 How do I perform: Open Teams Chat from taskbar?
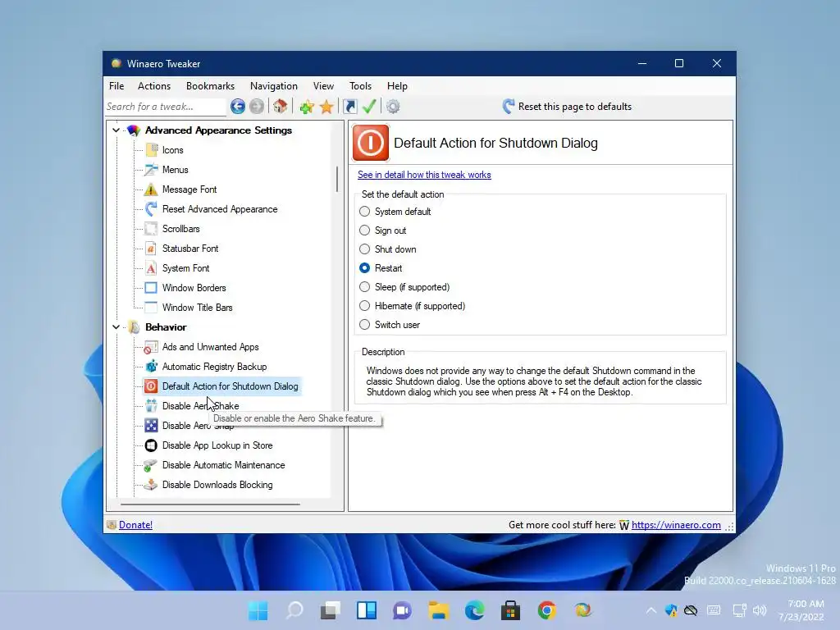coord(402,610)
